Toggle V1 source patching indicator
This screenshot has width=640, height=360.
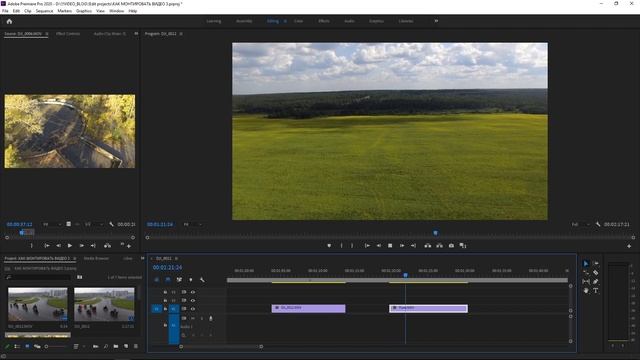point(156,309)
